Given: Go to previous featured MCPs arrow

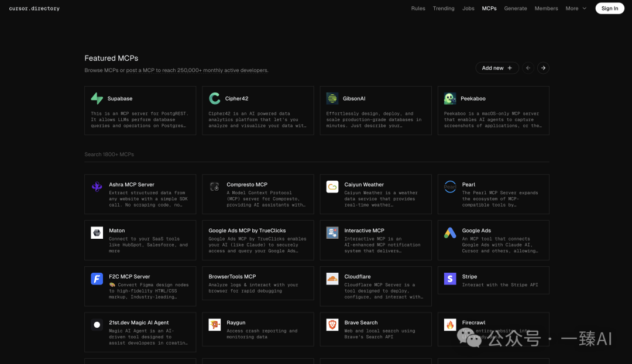Looking at the screenshot, I should (x=528, y=68).
